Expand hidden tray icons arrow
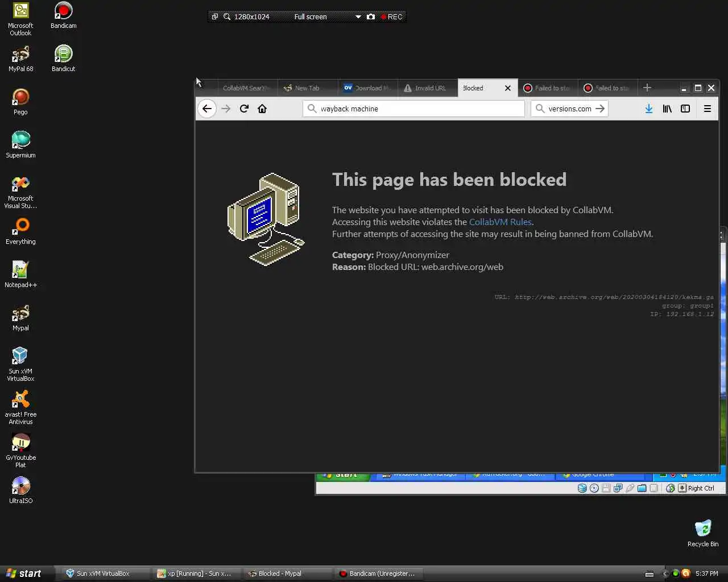Screen dimensions: 728x582 coord(665,573)
